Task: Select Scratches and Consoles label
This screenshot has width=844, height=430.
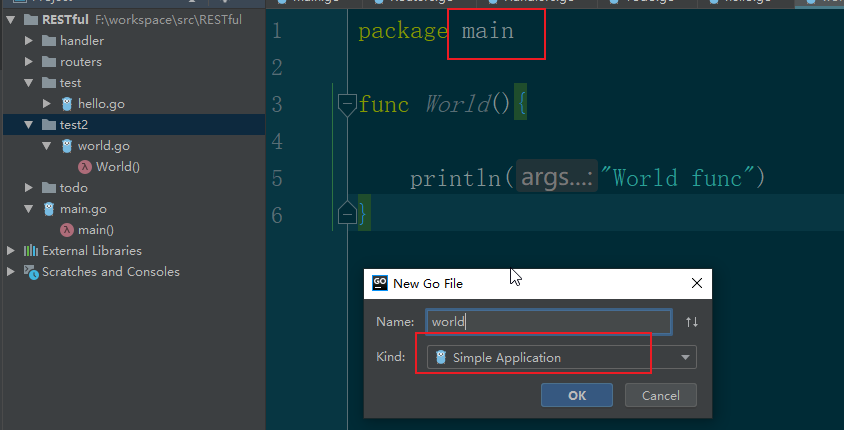Action: point(111,272)
